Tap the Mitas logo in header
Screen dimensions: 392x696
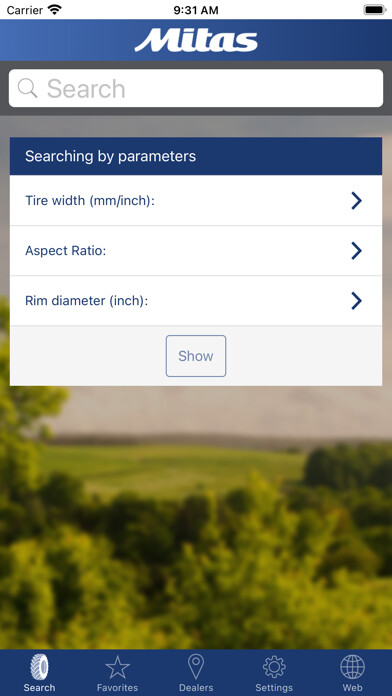click(x=196, y=40)
